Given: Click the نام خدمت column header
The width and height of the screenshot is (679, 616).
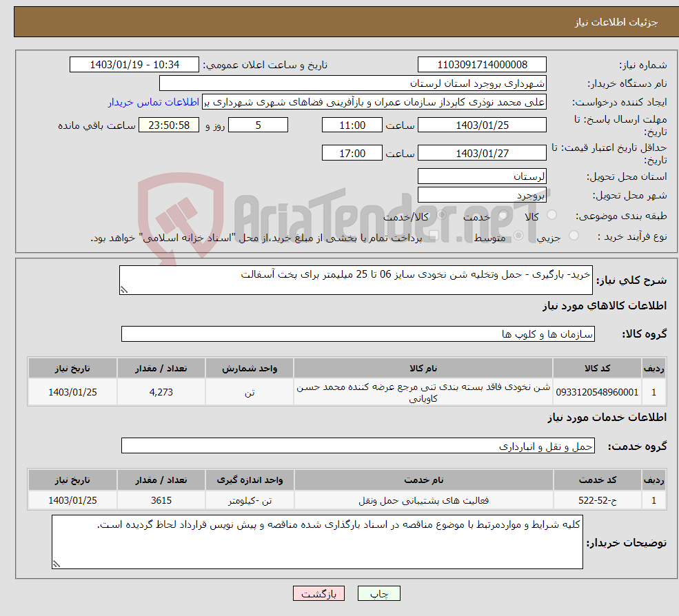Looking at the screenshot, I should (423, 480).
